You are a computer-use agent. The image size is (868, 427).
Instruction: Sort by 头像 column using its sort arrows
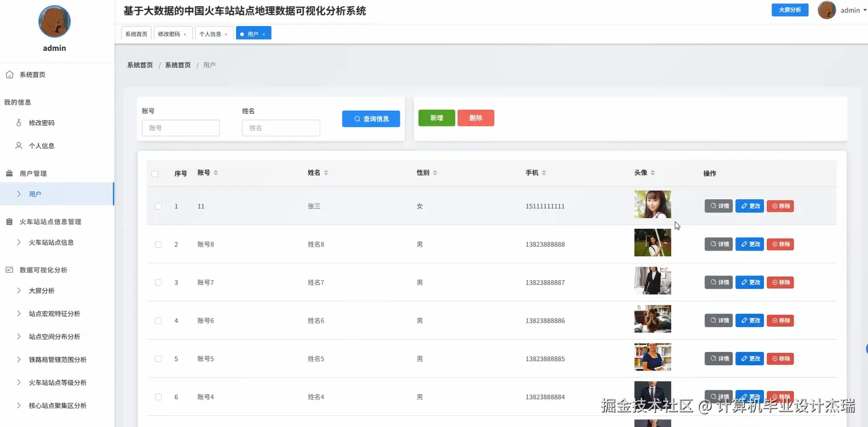click(x=653, y=173)
